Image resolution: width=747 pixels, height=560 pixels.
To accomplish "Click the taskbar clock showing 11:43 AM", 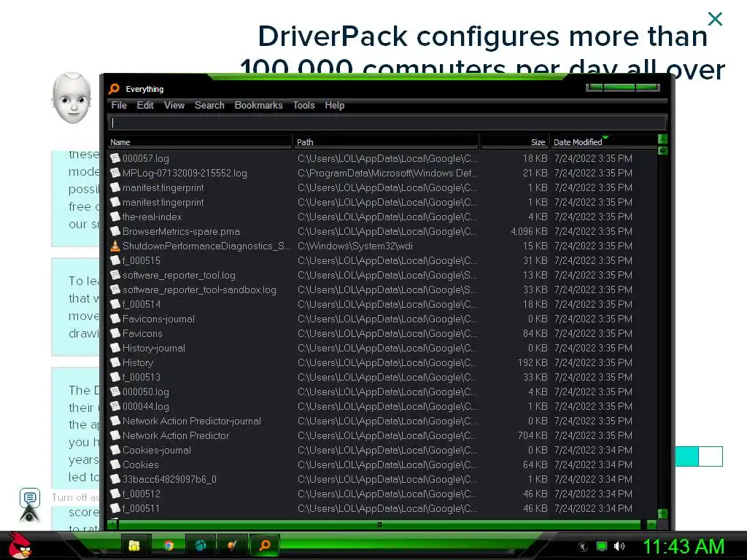I will [x=684, y=546].
